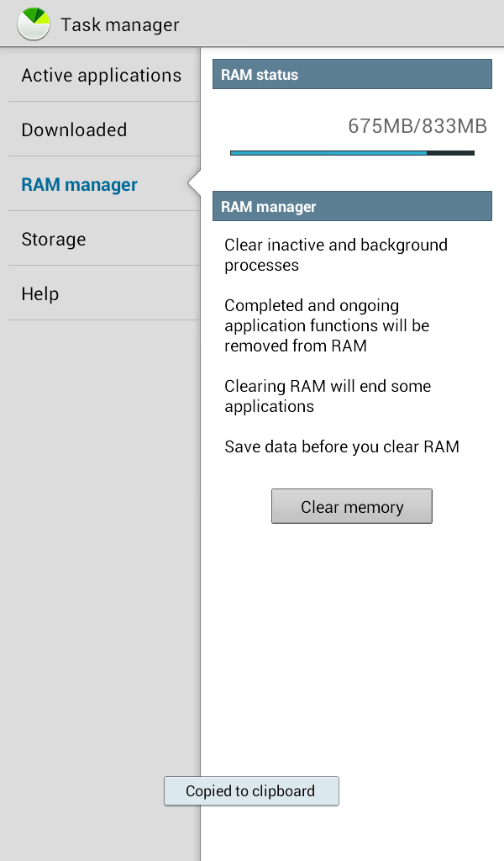The image size is (504, 861).
Task: Click the Task manager title text
Action: coord(120,24)
